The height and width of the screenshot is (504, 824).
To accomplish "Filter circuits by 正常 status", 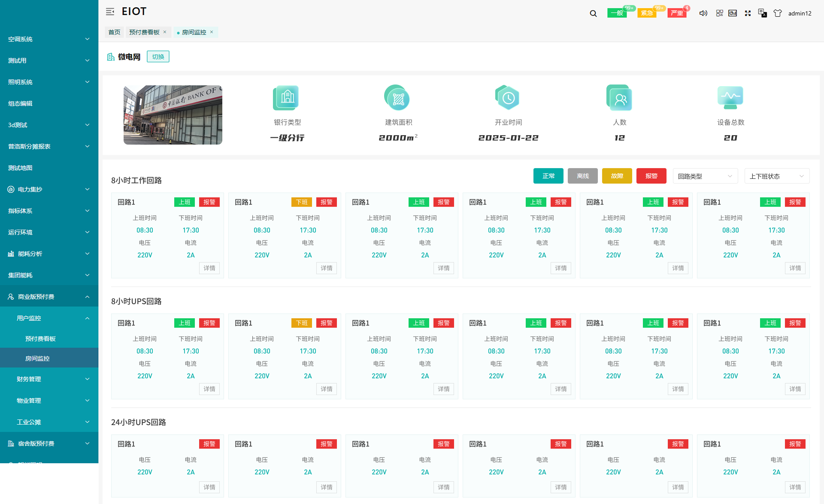I will 548,176.
